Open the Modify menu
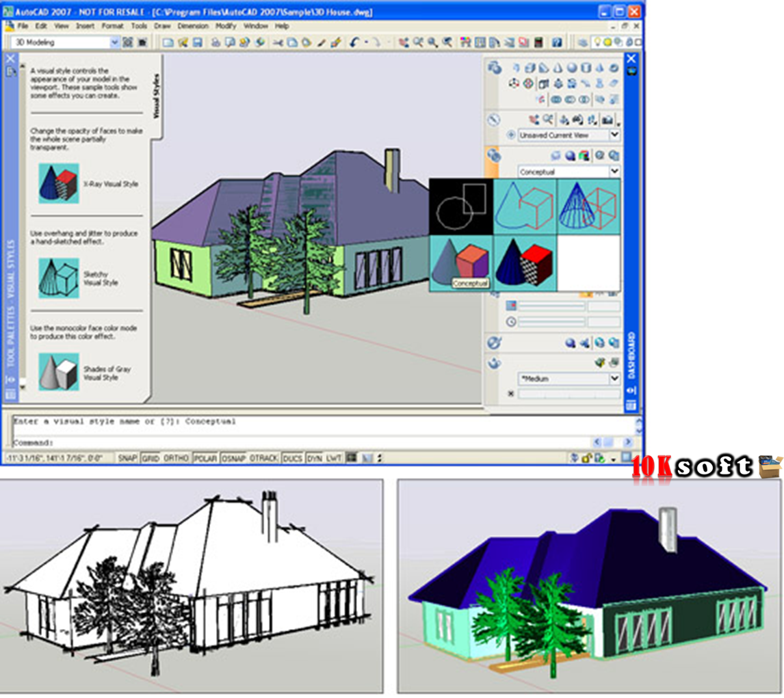The height and width of the screenshot is (698, 784). (x=226, y=26)
